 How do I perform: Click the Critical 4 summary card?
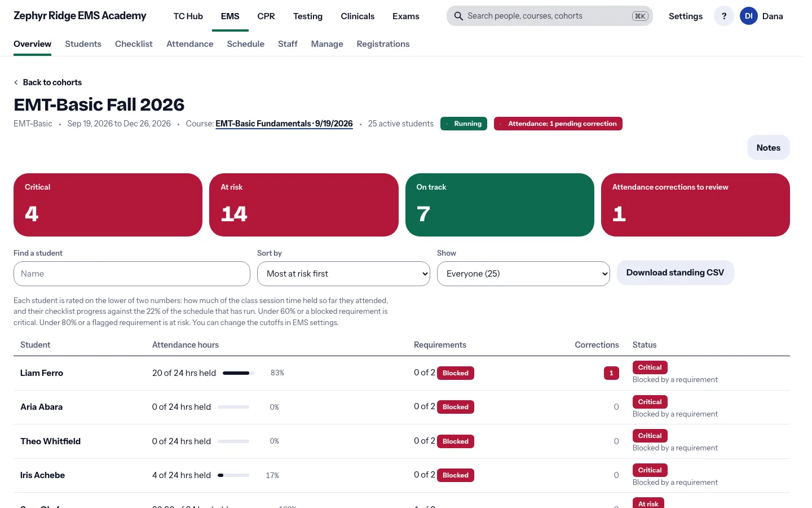108,205
